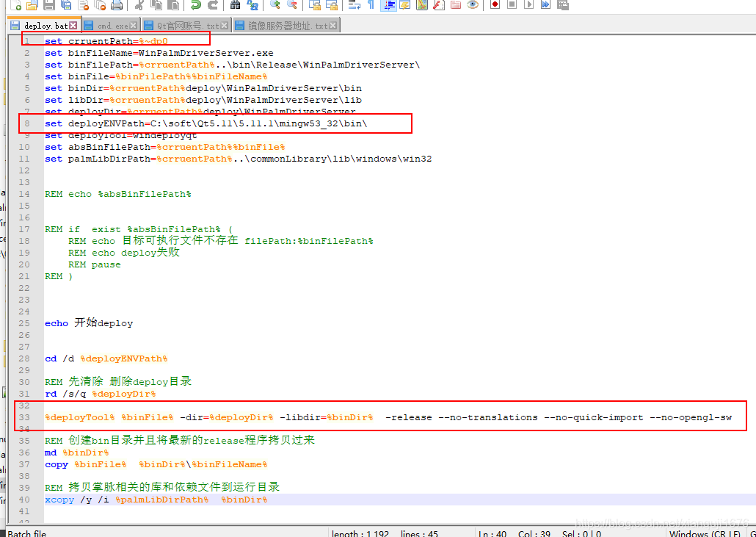756x537 pixels.
Task: Click '--no-opengl-sw' on line 33
Action: coord(691,417)
